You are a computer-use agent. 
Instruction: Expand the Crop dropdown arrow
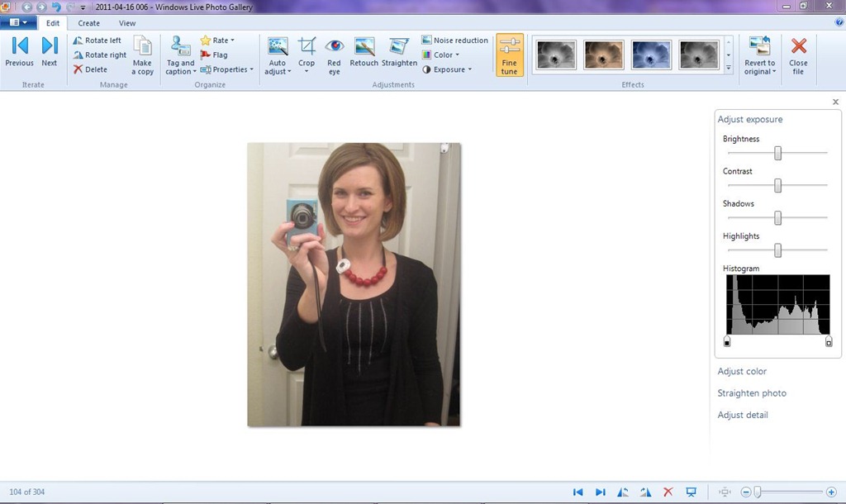307,72
